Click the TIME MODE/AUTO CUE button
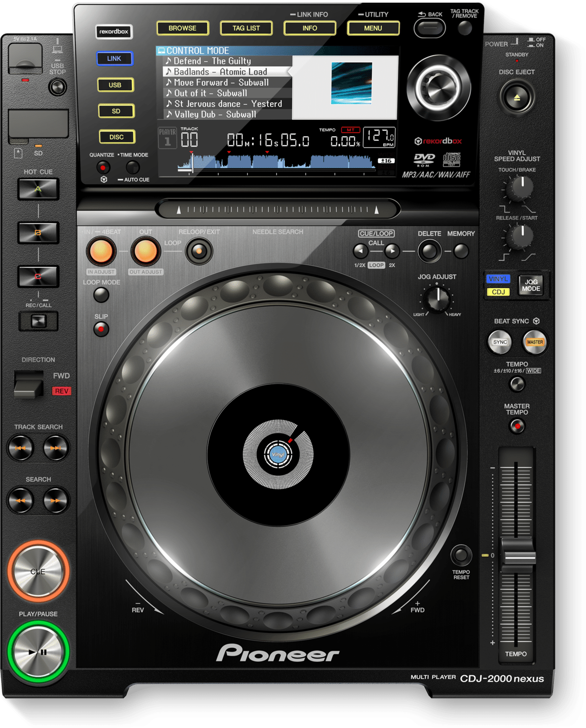This screenshot has width=586, height=728. [133, 167]
